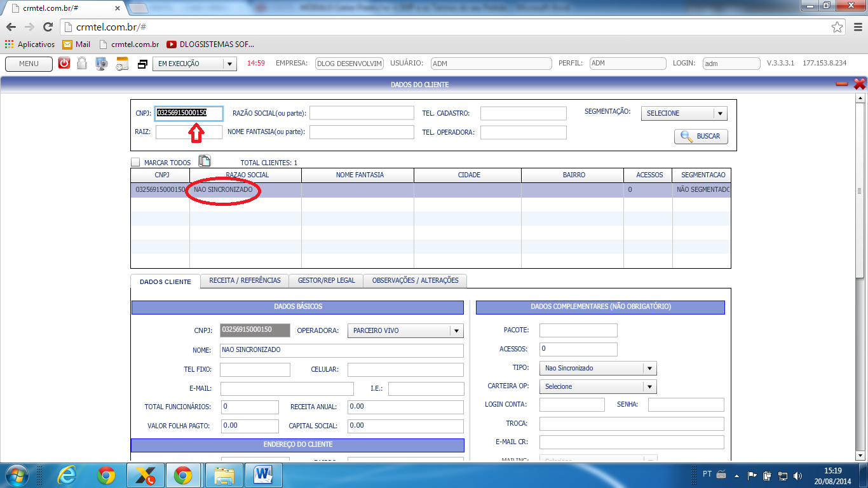Open the Segmentação SELECIONE dropdown
The width and height of the screenshot is (868, 488).
pos(684,113)
